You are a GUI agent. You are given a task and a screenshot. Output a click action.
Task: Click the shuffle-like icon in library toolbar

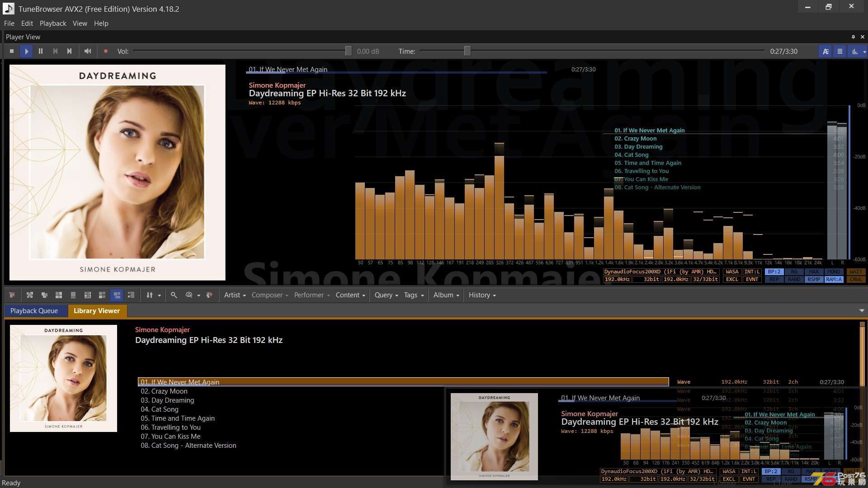point(30,295)
